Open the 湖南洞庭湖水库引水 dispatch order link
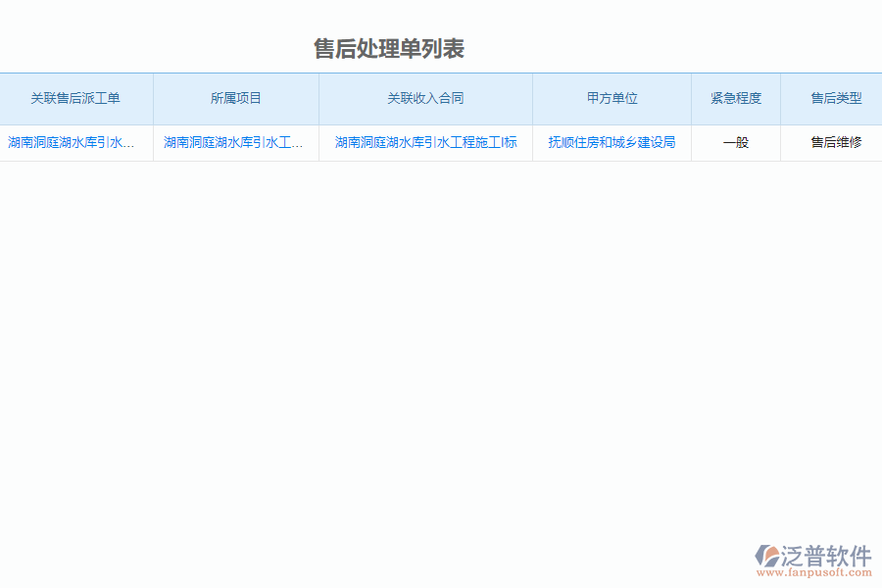 (76, 142)
